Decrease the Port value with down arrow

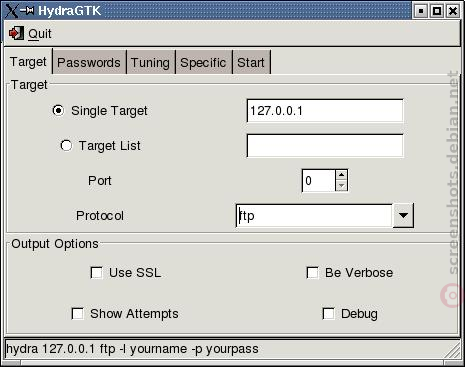(341, 186)
